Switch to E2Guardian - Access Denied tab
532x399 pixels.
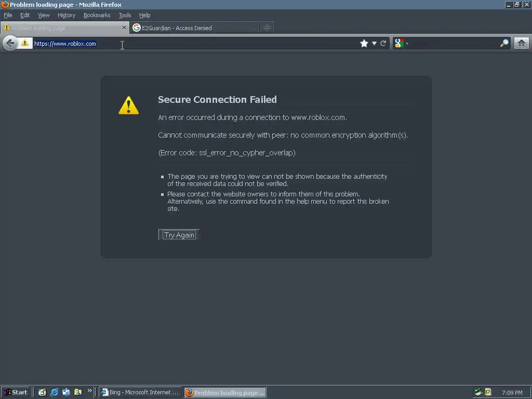pyautogui.click(x=195, y=28)
